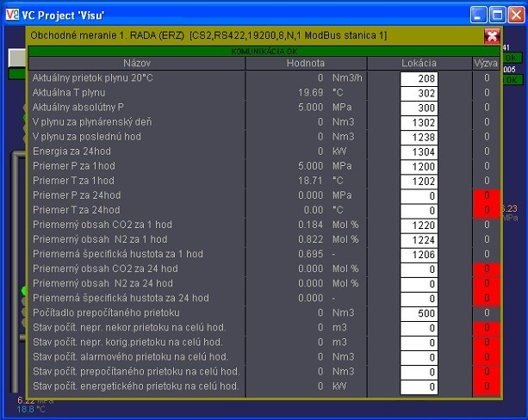
Task: Edit location field for Priemerná špecifická hustota za 24 hod
Action: point(419,299)
